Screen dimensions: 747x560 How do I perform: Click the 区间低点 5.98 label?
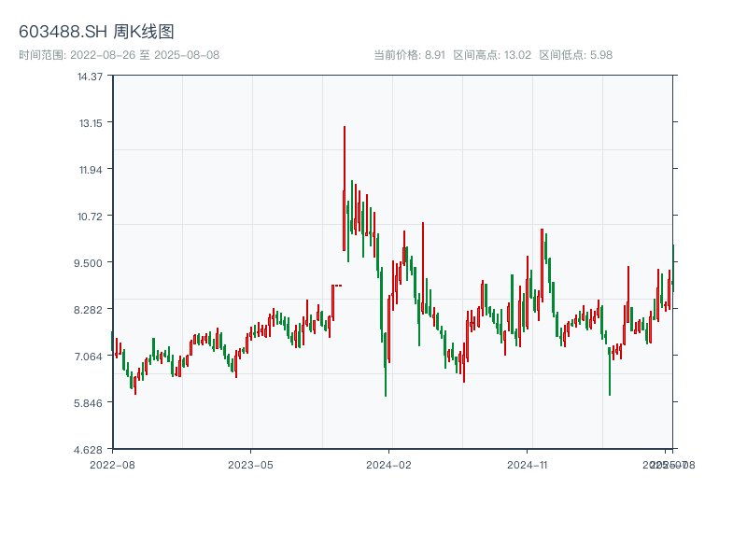tap(575, 55)
